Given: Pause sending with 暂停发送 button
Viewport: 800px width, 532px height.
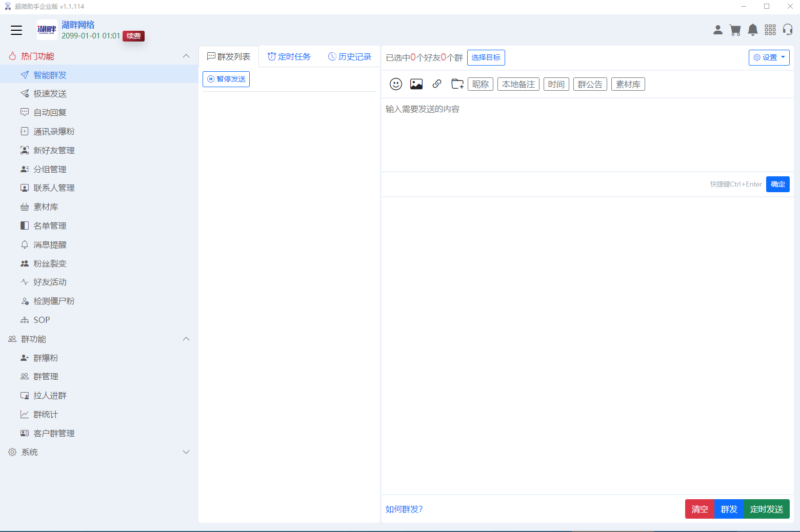Looking at the screenshot, I should tap(226, 79).
